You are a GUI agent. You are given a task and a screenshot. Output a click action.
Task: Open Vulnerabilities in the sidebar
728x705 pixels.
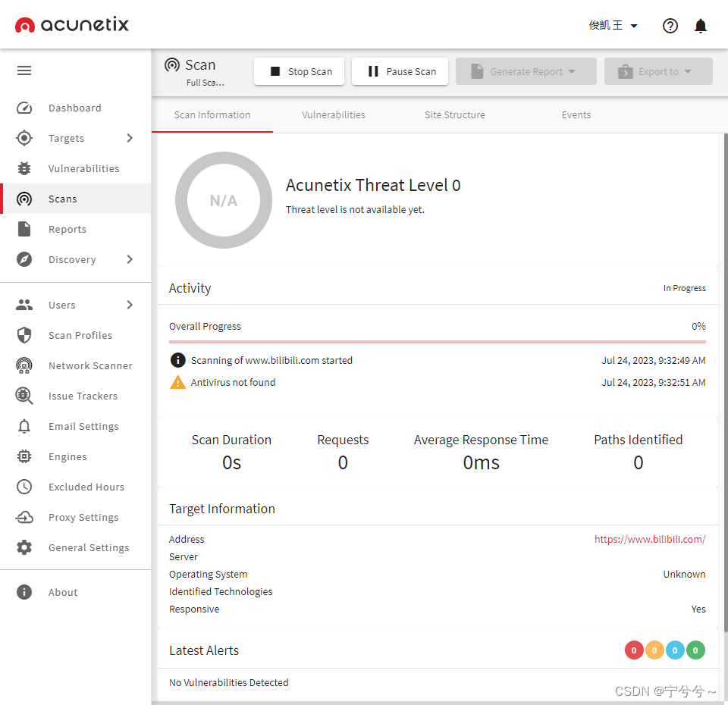[75, 168]
